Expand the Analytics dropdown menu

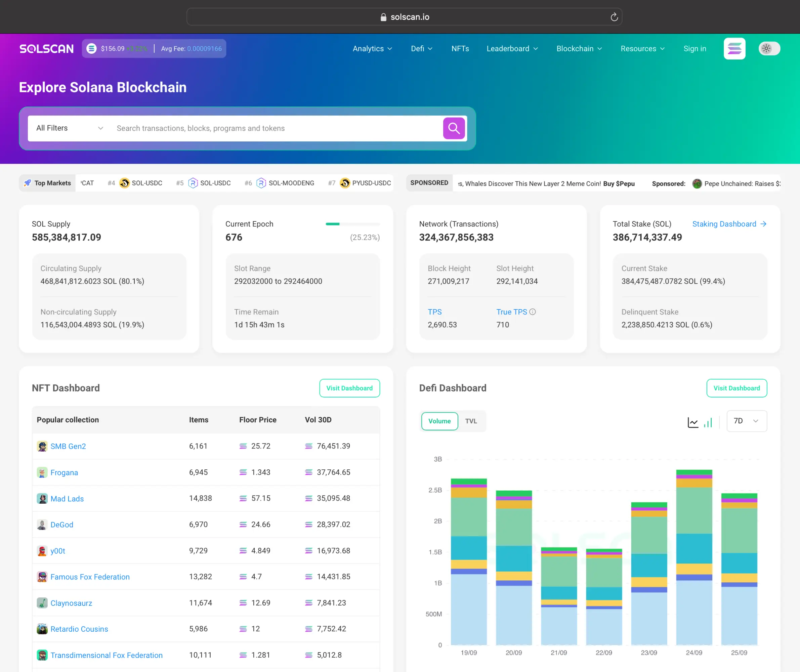[371, 49]
